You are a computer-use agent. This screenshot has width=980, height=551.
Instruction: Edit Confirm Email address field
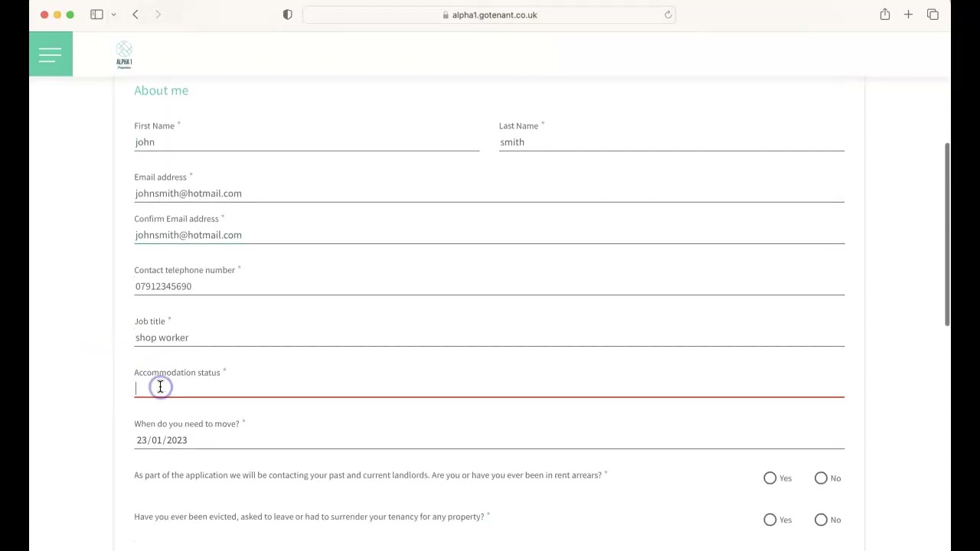(489, 235)
